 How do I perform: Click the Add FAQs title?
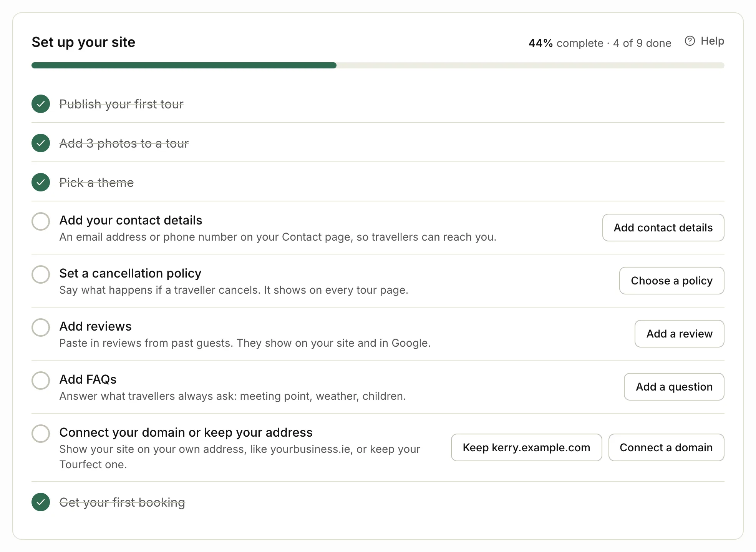(x=88, y=379)
